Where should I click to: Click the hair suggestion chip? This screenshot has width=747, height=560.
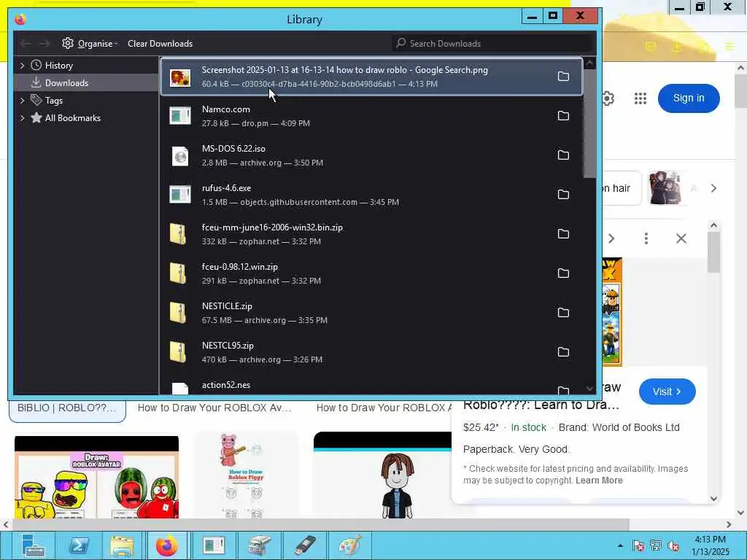pos(622,188)
